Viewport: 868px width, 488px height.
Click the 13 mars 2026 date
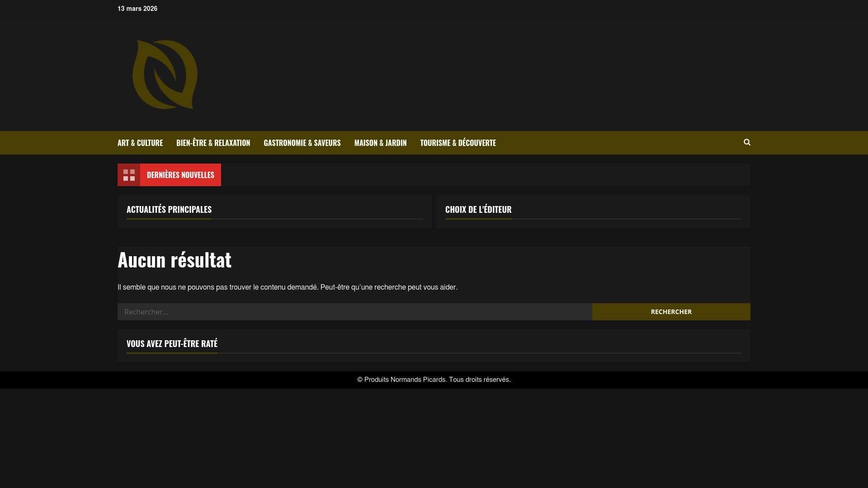[137, 9]
